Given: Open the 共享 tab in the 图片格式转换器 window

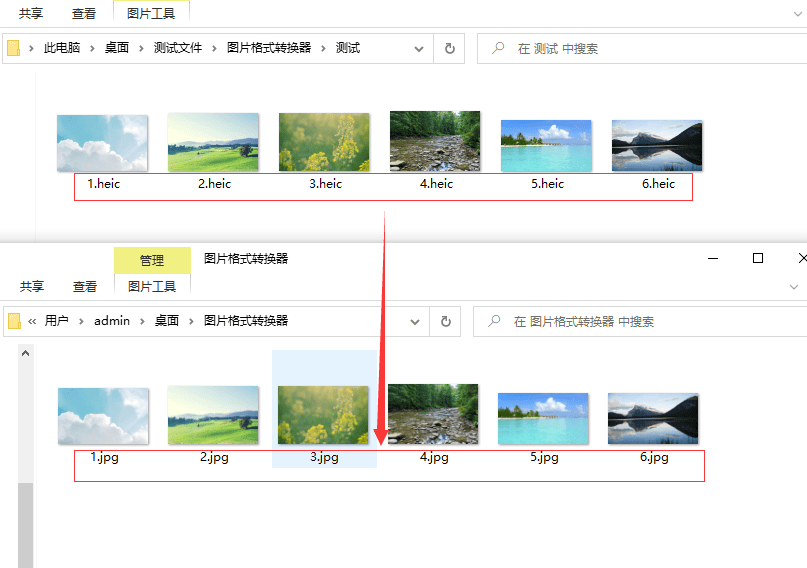Looking at the screenshot, I should click(32, 287).
